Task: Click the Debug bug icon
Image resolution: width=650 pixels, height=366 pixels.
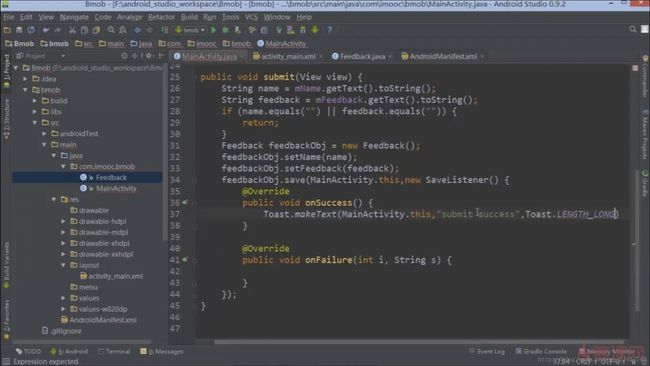Action: coord(226,30)
